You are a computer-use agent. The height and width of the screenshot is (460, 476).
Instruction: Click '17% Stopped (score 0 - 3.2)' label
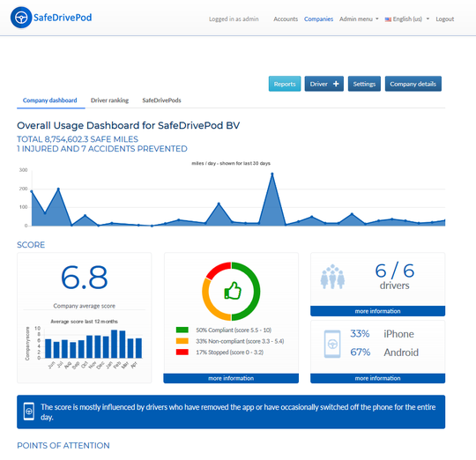coord(229,352)
